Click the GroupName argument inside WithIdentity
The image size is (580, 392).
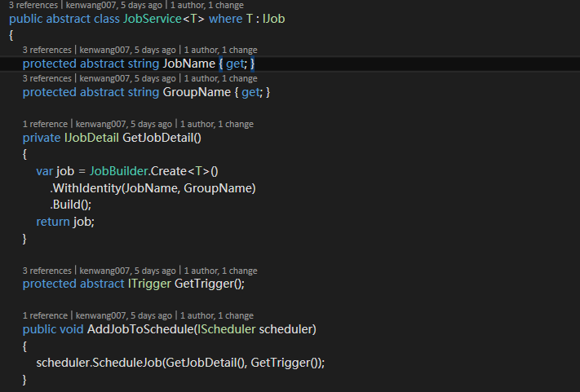coord(218,188)
